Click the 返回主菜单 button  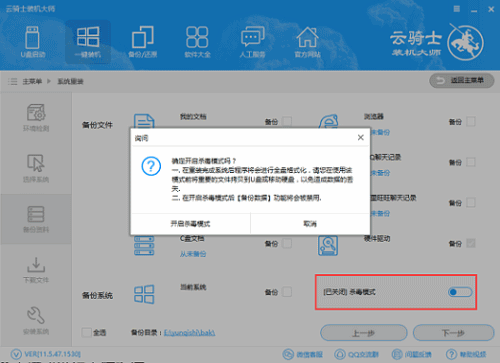coord(462,80)
